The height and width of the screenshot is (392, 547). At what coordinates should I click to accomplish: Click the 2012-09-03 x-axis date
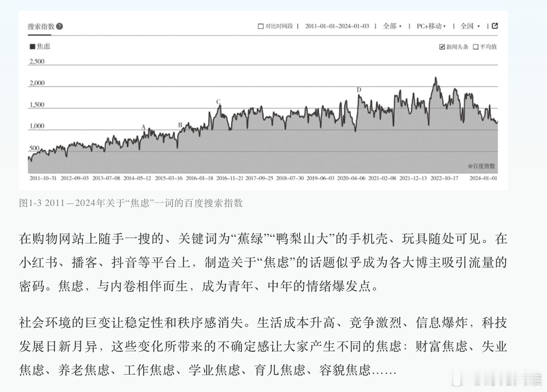(74, 178)
